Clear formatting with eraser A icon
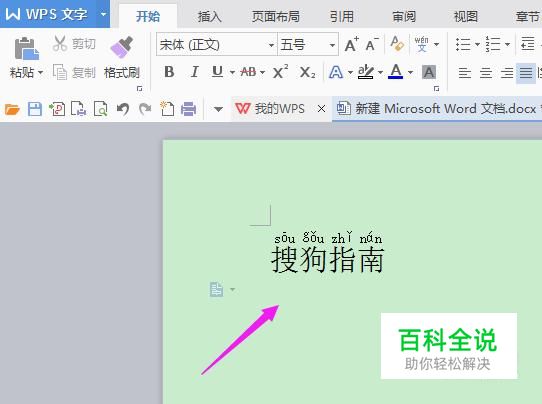This screenshot has height=404, width=542. pos(397,44)
